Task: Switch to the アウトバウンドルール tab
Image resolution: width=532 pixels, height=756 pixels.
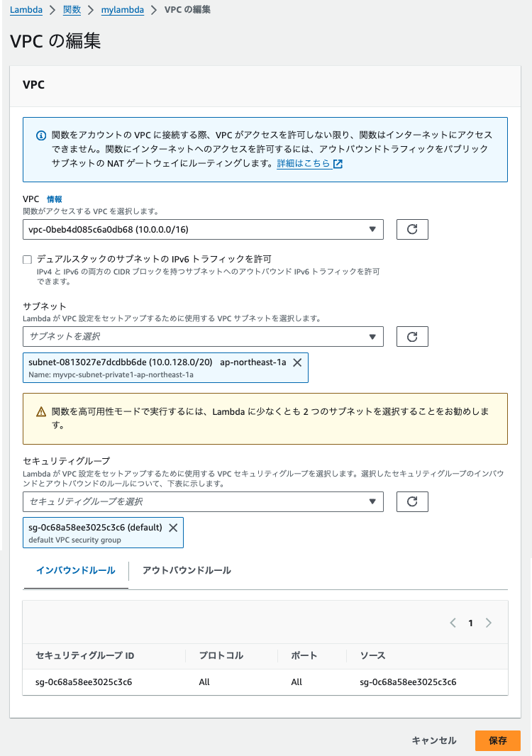Action: point(186,569)
